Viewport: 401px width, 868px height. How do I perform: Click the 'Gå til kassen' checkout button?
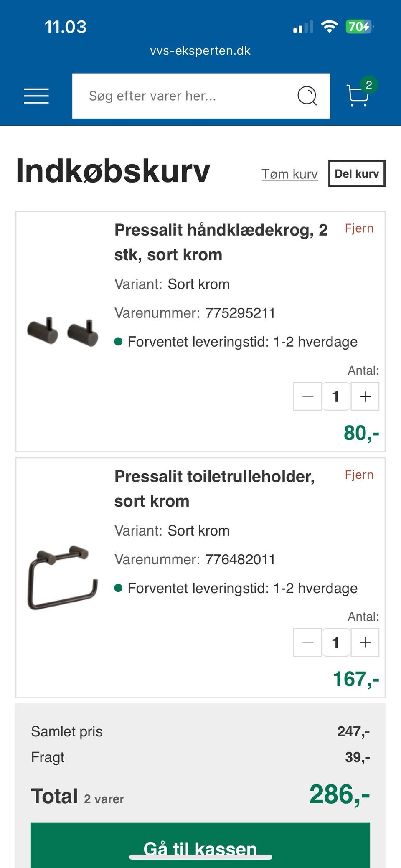(200, 845)
